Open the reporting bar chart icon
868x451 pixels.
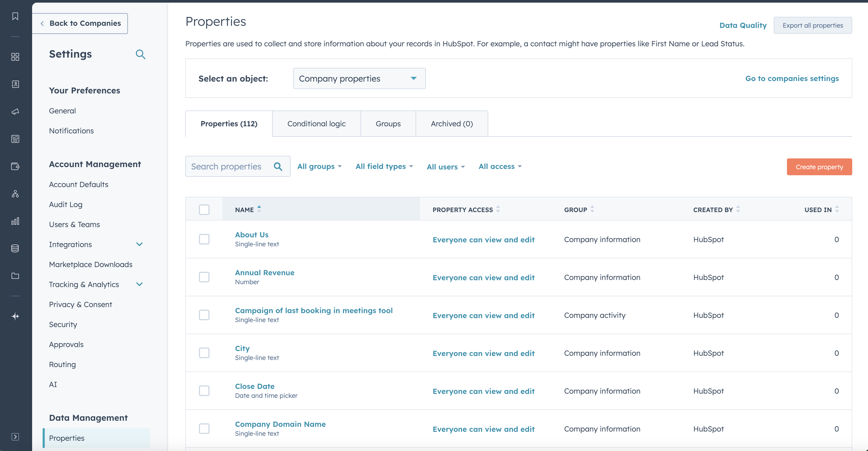pos(15,221)
